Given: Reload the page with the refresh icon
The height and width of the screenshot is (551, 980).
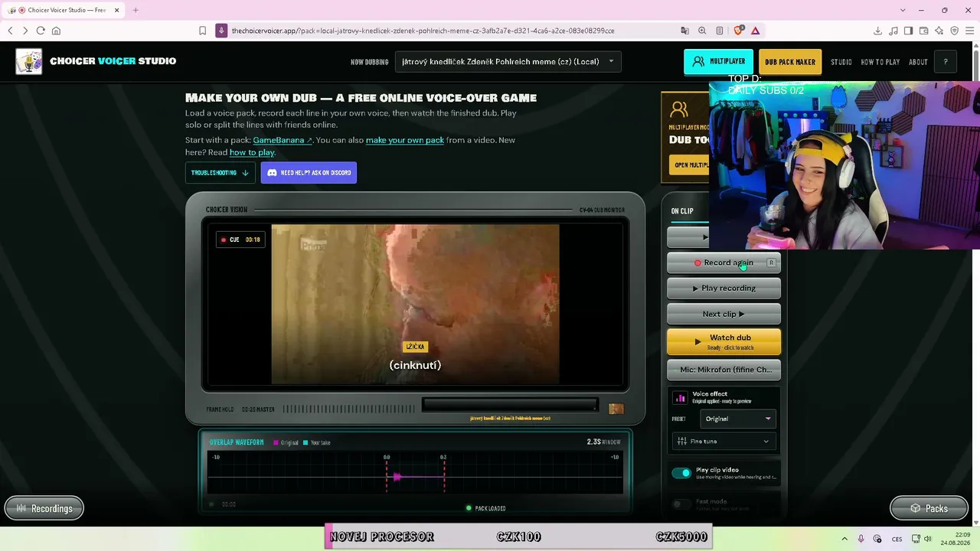Looking at the screenshot, I should pos(41,31).
